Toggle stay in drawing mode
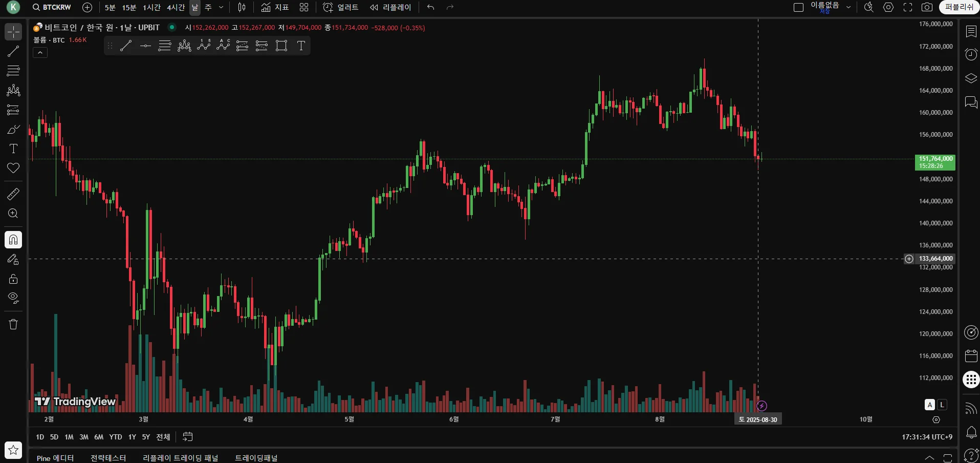The height and width of the screenshot is (463, 980). (13, 259)
